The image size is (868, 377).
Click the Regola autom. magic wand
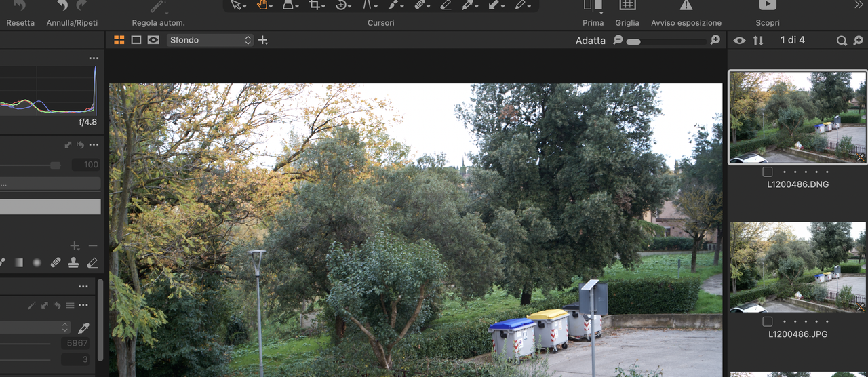[x=158, y=6]
